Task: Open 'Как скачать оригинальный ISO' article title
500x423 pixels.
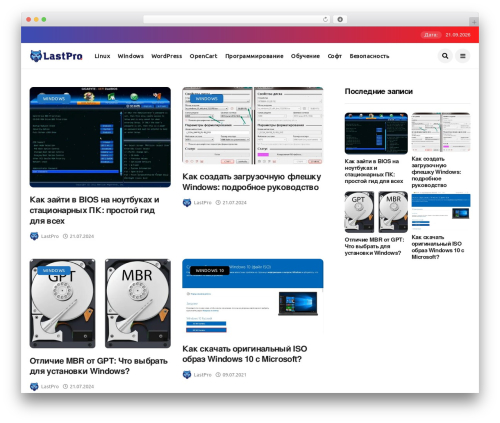Action: [245, 354]
